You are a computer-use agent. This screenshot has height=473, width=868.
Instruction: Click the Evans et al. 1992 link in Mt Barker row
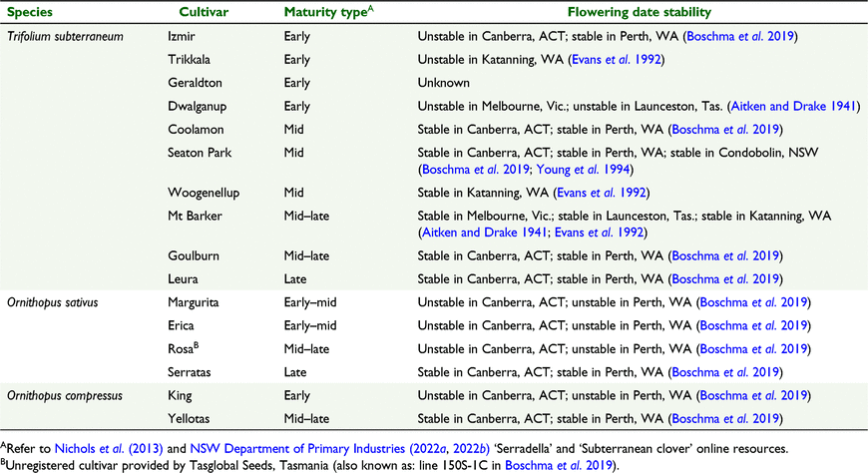click(600, 233)
